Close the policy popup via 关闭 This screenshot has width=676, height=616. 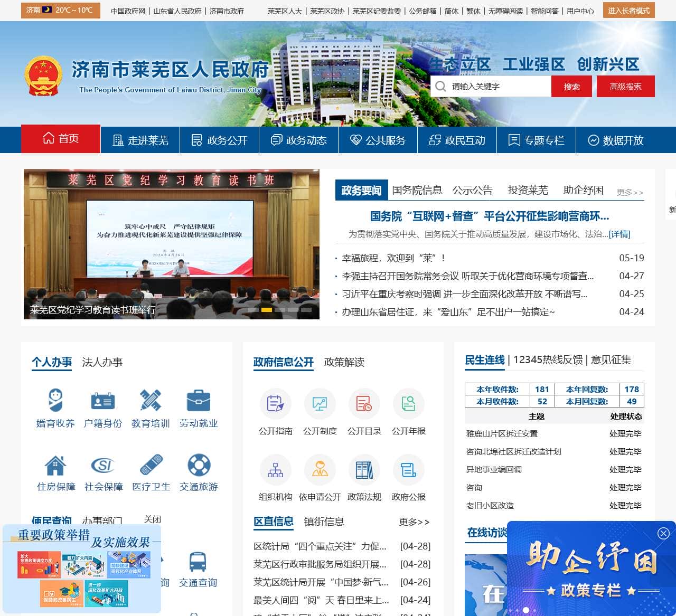[153, 519]
